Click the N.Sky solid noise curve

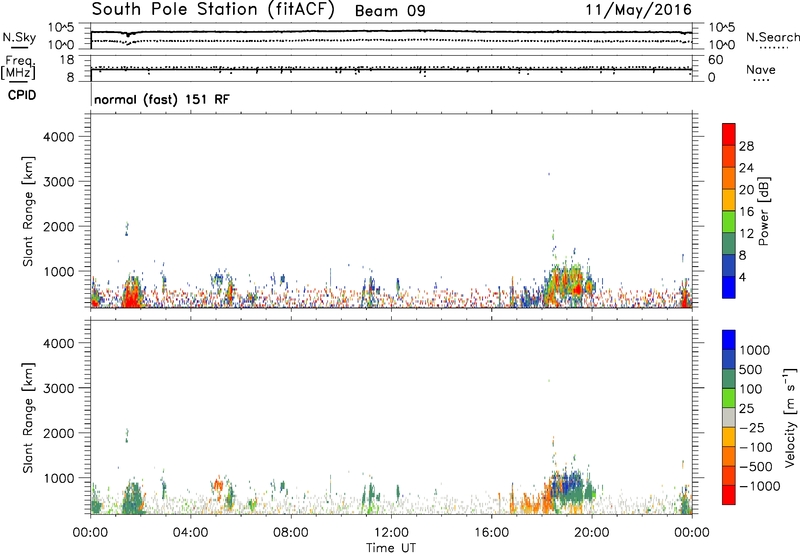point(391,32)
